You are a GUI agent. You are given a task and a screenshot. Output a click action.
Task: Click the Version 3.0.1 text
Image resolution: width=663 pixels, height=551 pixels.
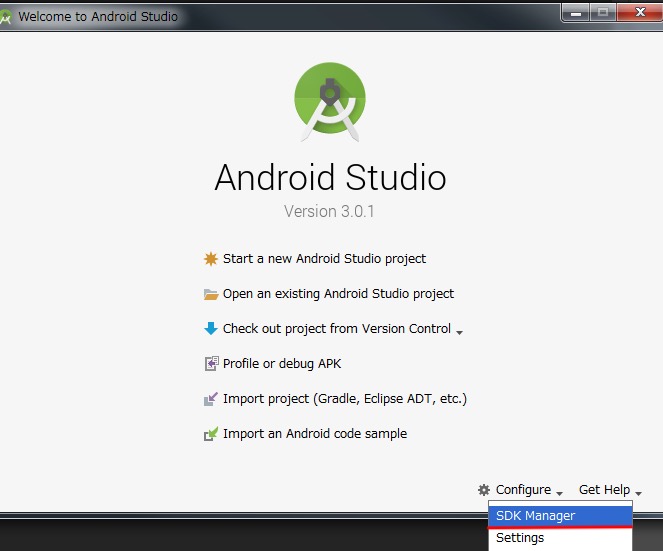point(329,211)
